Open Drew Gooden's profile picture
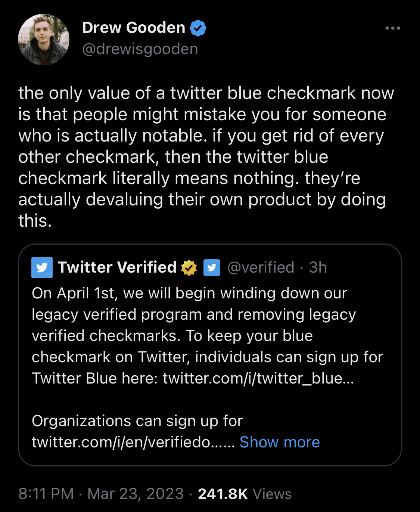This screenshot has width=420, height=512. pyautogui.click(x=44, y=40)
